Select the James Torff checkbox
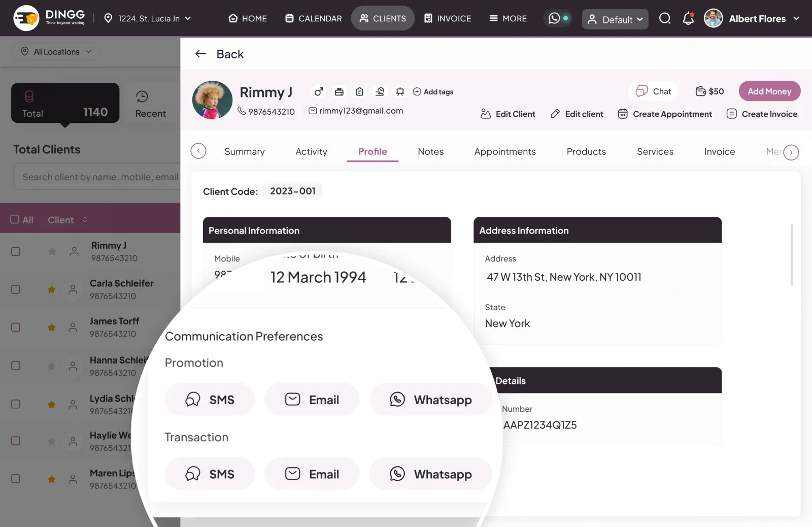 click(16, 327)
